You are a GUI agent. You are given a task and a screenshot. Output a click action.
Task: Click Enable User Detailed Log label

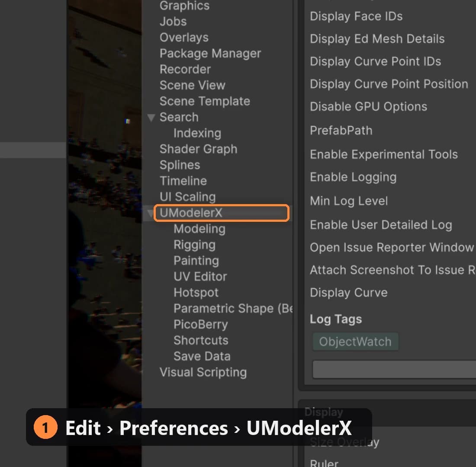381,225
